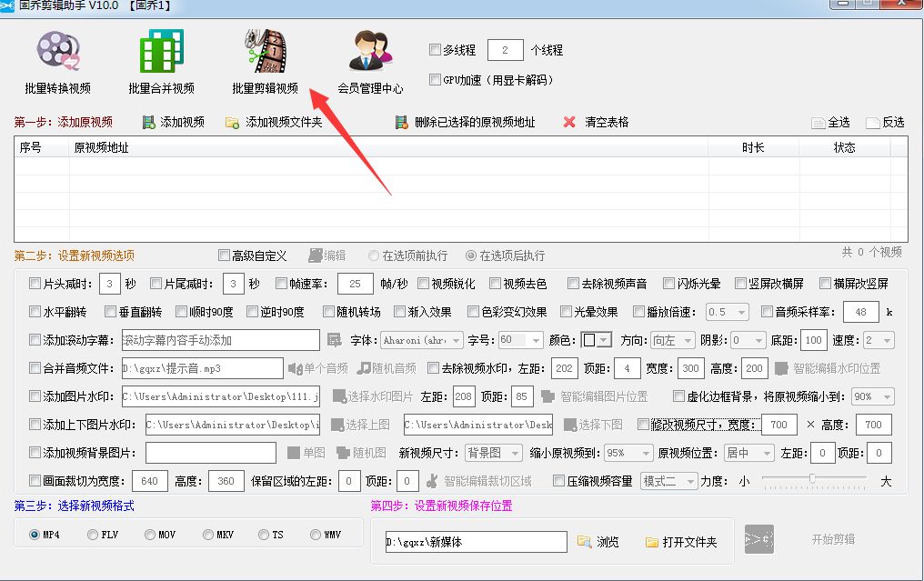Click 选择水印图片 icon
The image size is (924, 581).
pos(339,396)
